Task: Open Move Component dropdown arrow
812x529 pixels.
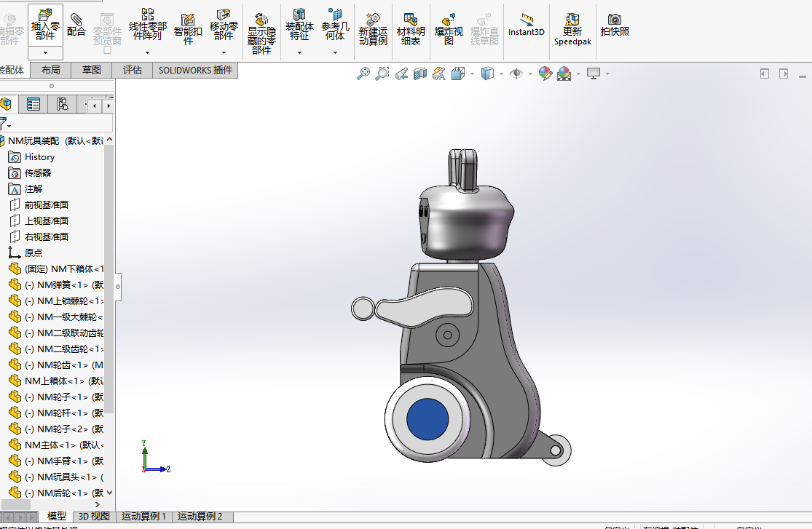Action: click(224, 53)
